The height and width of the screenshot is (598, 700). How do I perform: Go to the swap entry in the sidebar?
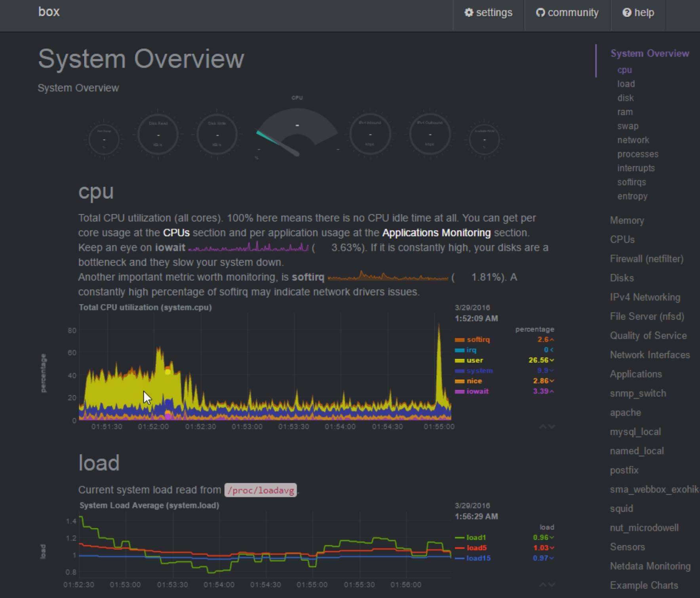click(628, 126)
